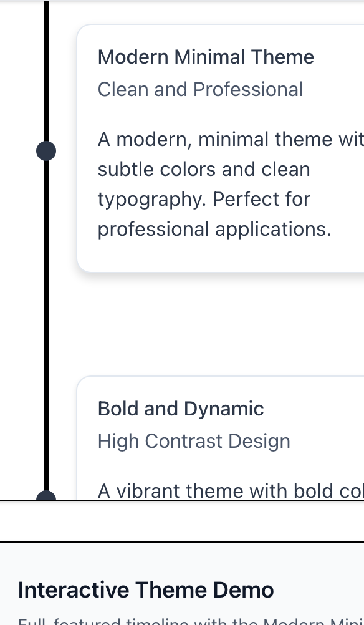Click the Modern Minimal Theme title
This screenshot has width=364, height=625.
click(x=206, y=57)
